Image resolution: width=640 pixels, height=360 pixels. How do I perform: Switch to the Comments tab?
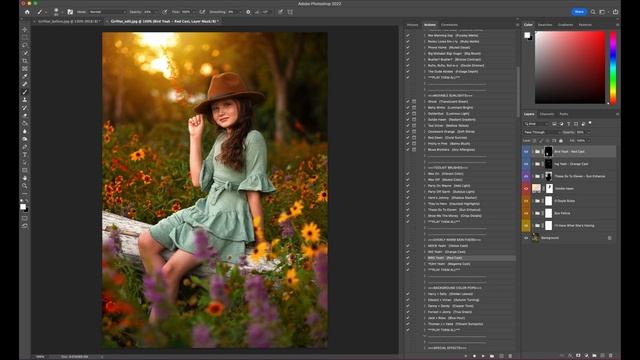pyautogui.click(x=449, y=25)
